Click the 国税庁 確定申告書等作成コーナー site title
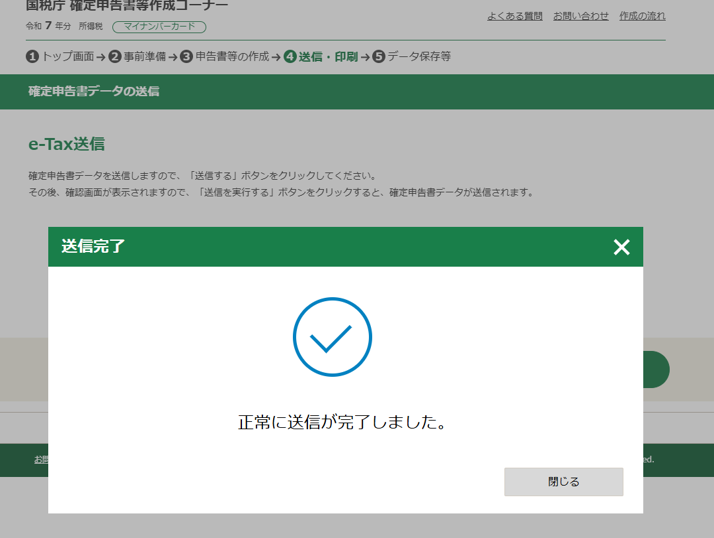The image size is (714, 538). 127,6
